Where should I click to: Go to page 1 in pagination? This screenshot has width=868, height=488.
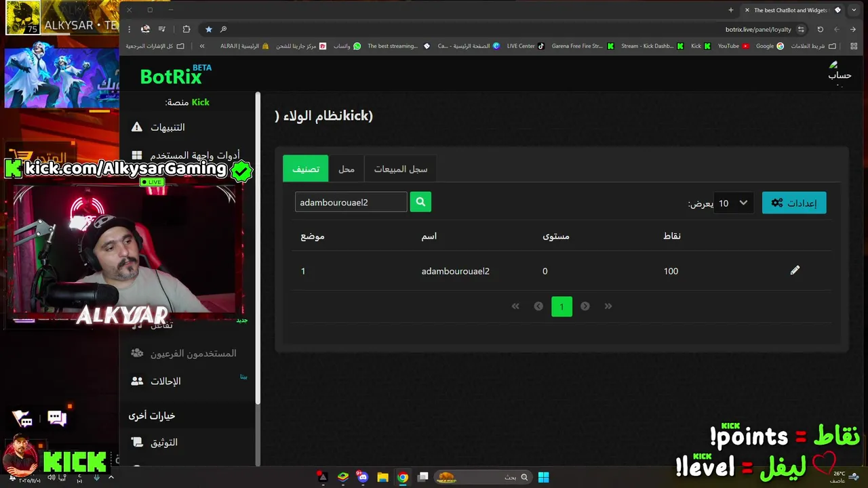click(561, 306)
